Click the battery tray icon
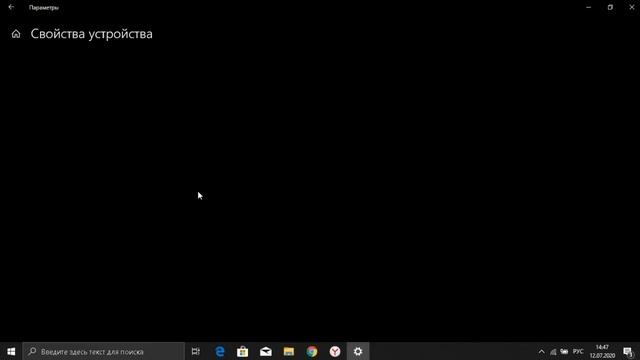This screenshot has width=640, height=360. pos(564,351)
